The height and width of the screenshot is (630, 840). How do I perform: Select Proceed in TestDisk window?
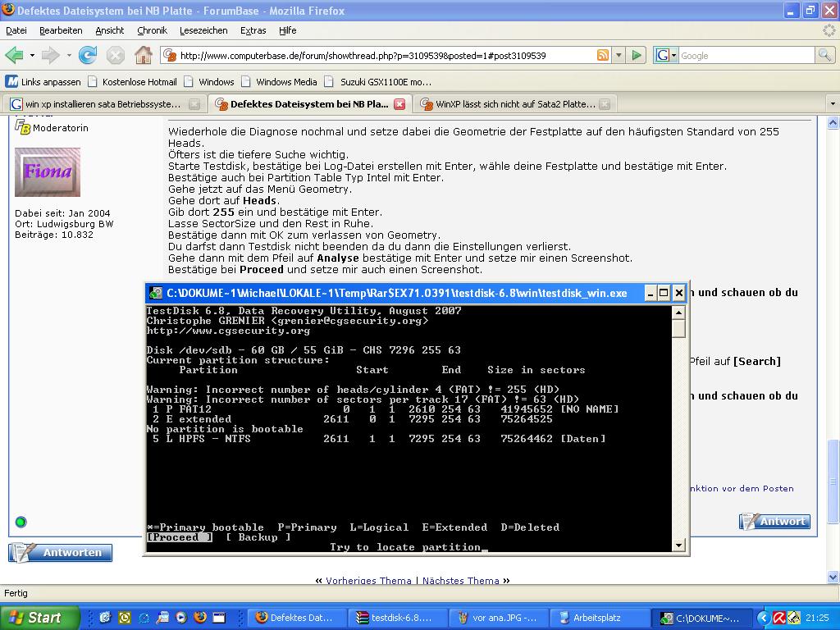[180, 537]
